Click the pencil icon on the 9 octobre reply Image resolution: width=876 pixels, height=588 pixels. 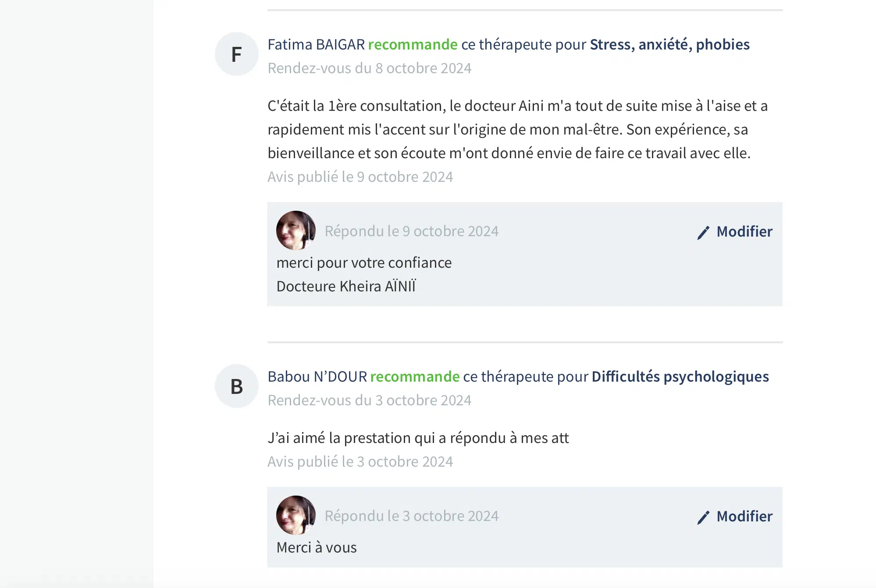point(703,232)
